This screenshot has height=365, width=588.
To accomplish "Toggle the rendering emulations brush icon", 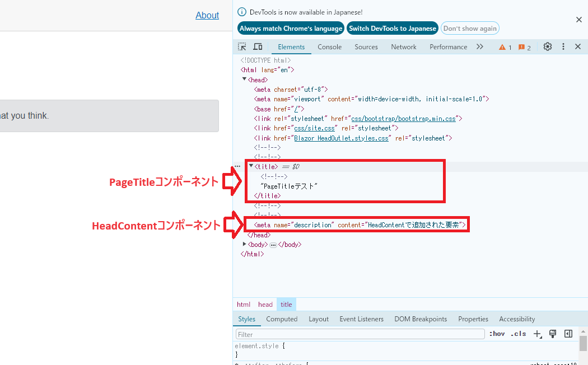I will coord(553,334).
